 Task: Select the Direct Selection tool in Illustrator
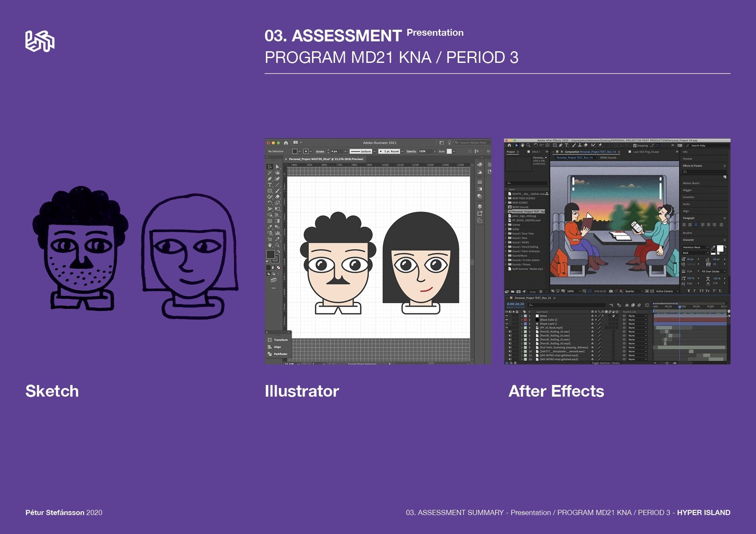(x=277, y=167)
